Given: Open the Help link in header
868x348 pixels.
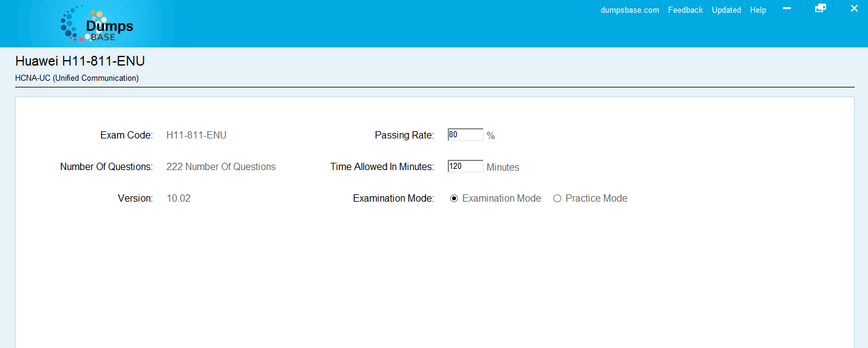Looking at the screenshot, I should point(757,10).
